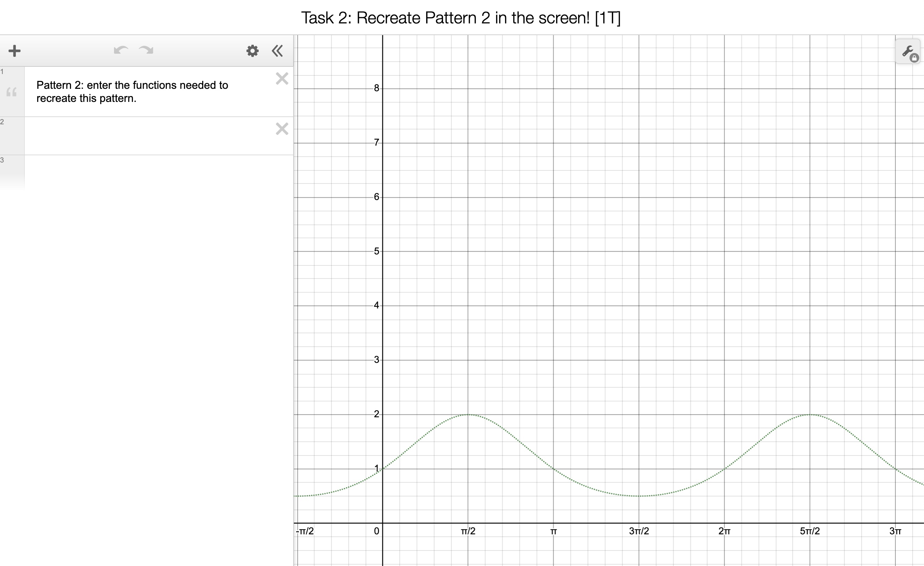Open the expression list settings gear
This screenshot has width=924, height=566.
coord(253,51)
